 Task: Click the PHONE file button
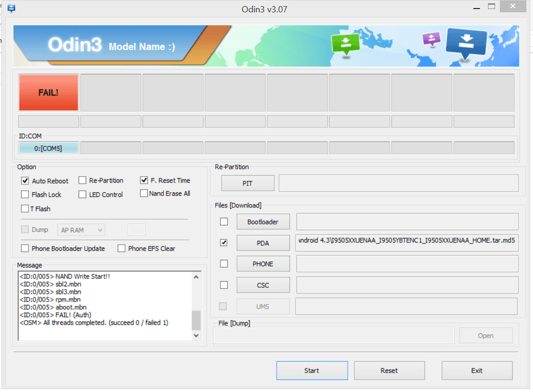[263, 264]
